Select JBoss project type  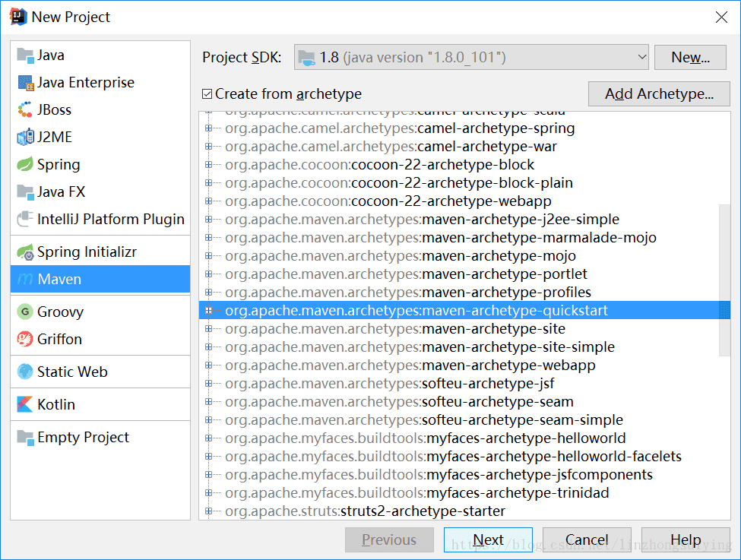coord(100,109)
